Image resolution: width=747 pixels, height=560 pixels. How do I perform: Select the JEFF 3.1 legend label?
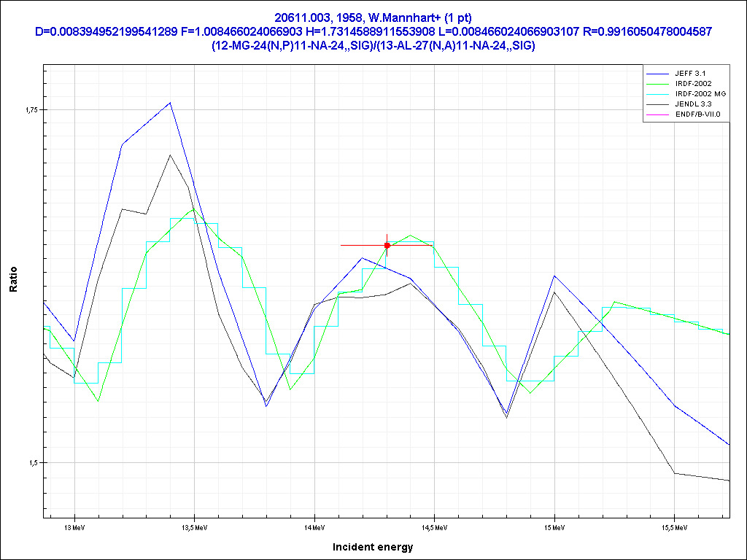[x=690, y=74]
